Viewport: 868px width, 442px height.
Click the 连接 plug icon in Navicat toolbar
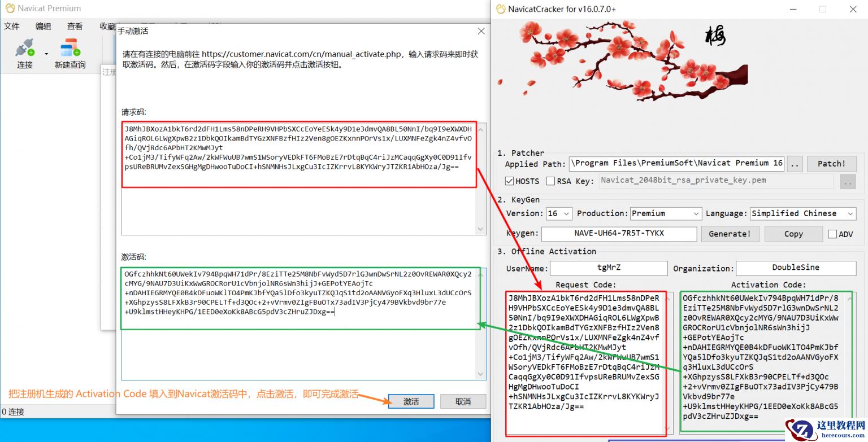25,48
